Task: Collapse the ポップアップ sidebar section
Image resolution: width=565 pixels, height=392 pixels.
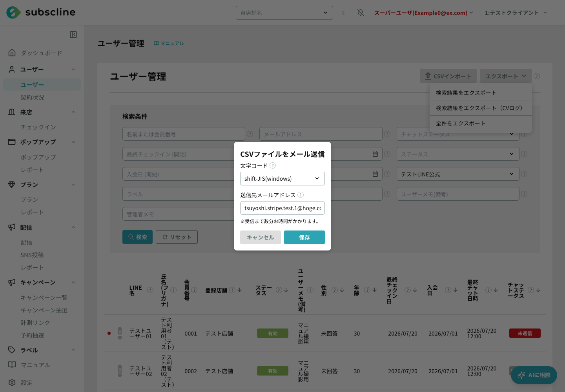Action: 73,142
